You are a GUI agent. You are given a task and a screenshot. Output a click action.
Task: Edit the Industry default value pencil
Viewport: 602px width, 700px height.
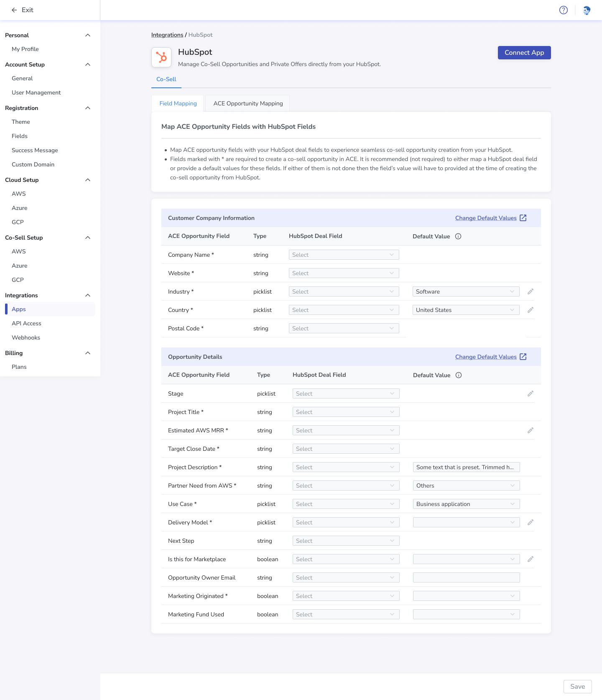pyautogui.click(x=531, y=291)
